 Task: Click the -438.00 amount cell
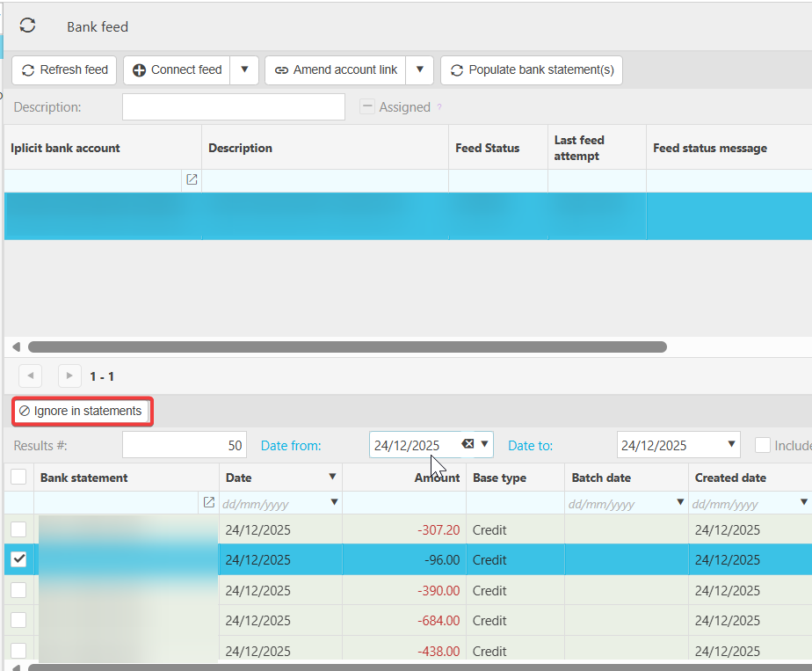click(404, 648)
